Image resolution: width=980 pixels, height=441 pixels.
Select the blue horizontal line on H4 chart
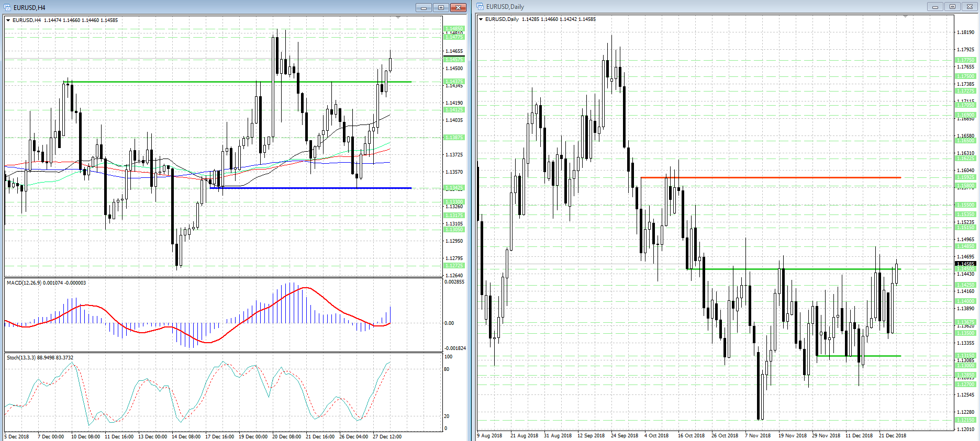point(310,188)
